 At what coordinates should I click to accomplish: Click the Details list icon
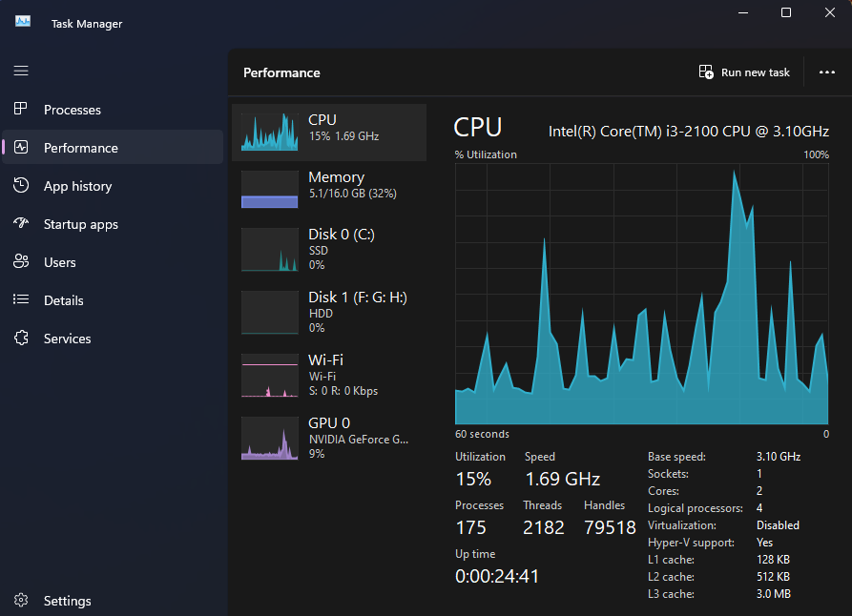point(21,299)
